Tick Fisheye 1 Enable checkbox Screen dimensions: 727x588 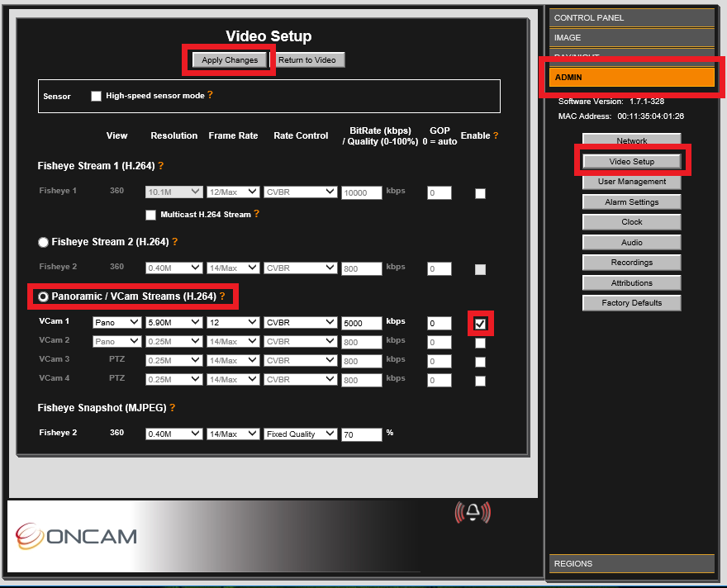pos(480,193)
